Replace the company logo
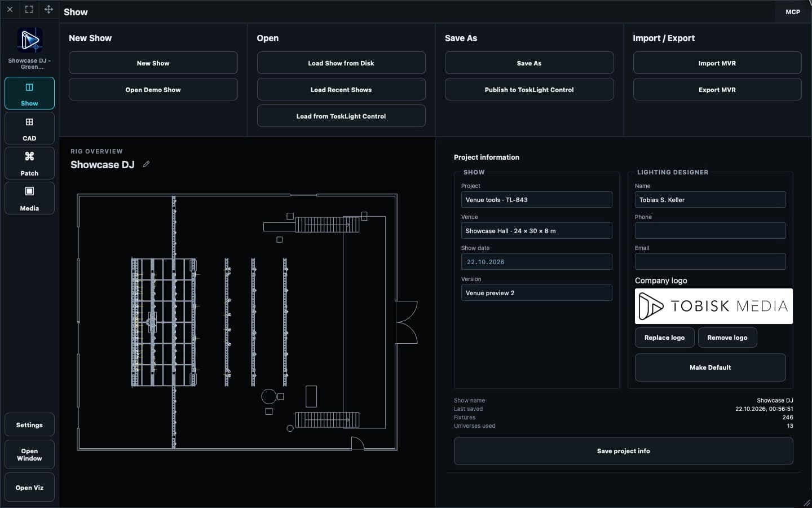The width and height of the screenshot is (812, 508). point(665,338)
